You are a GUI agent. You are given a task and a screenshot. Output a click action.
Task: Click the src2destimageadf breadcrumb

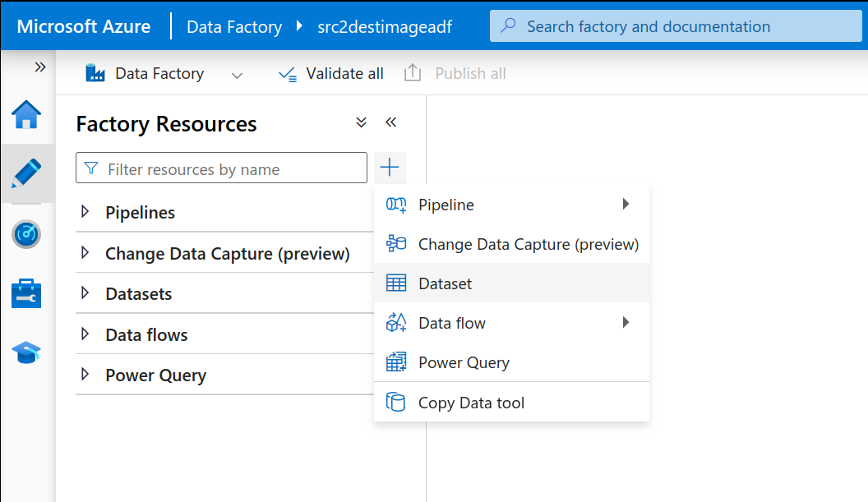tap(385, 26)
